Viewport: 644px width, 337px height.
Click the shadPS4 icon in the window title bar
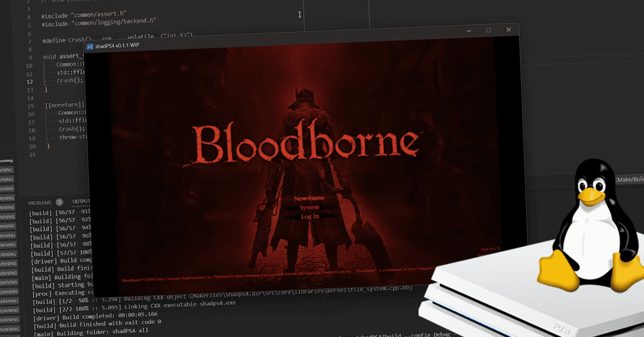(89, 46)
